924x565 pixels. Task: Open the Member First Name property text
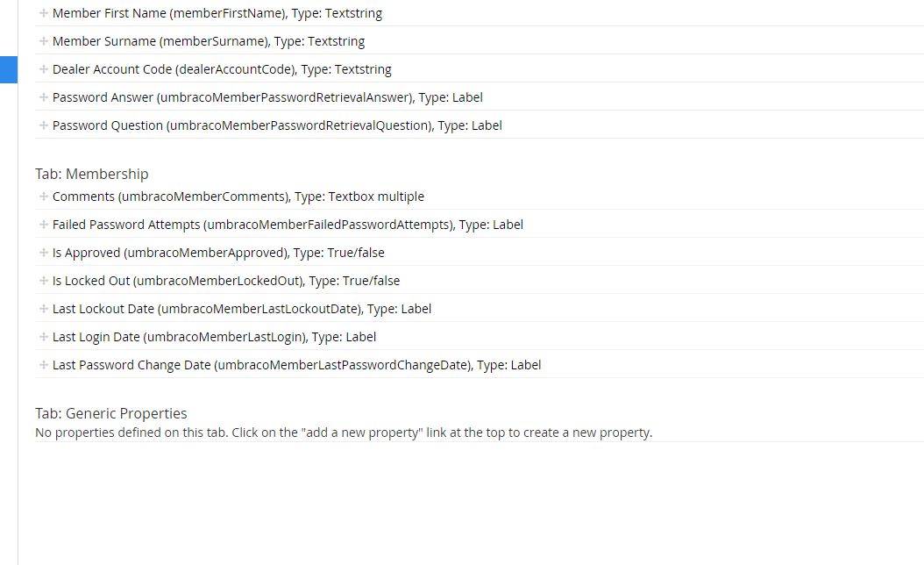[217, 13]
